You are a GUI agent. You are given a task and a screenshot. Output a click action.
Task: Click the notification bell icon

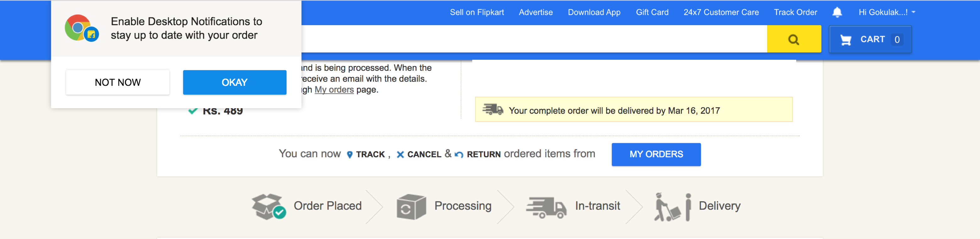pos(837,13)
